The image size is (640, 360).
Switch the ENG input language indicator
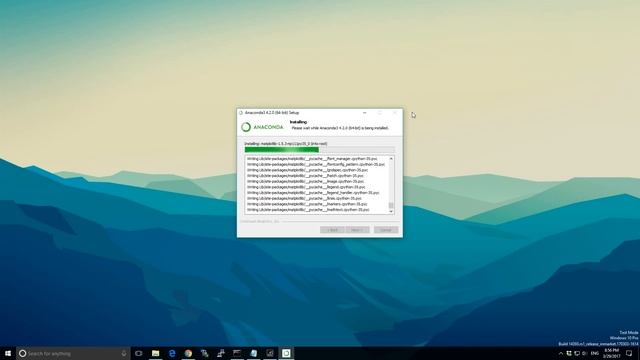click(x=595, y=353)
